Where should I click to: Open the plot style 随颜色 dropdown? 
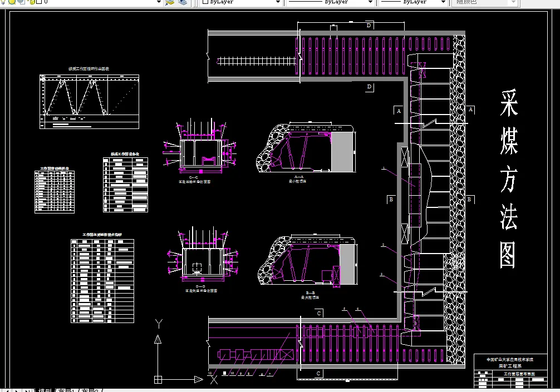(513, 2)
